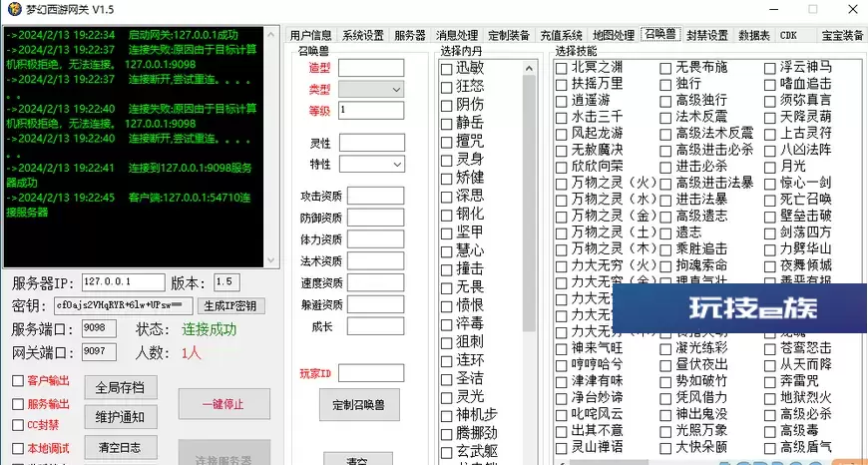
Task: Check the 灵山禅语 checkbox
Action: click(x=562, y=448)
